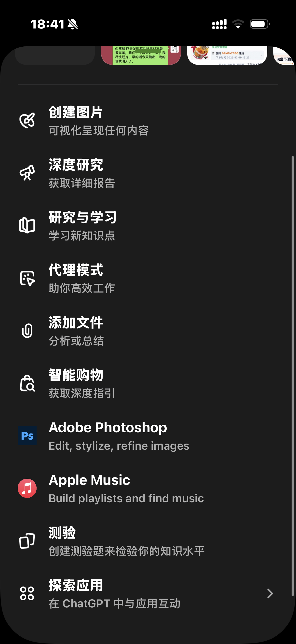This screenshot has height=644, width=296.
Task: Open the 代理模式 menu option
Action: pos(82,279)
